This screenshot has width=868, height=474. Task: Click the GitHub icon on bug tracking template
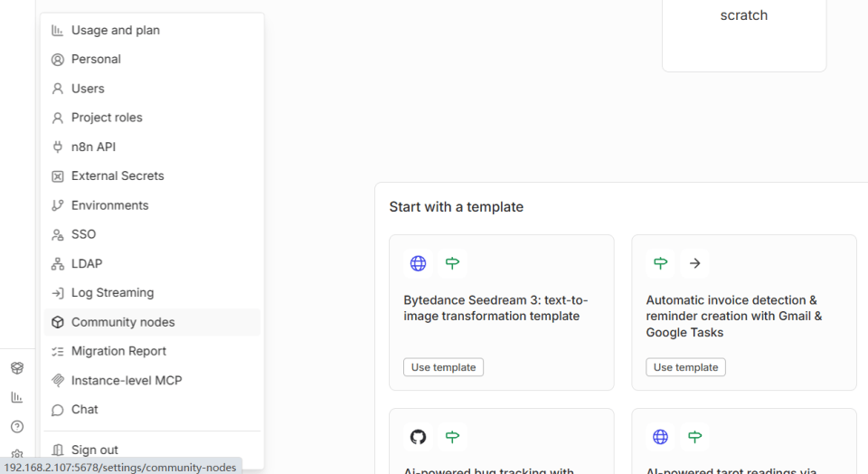coord(418,437)
